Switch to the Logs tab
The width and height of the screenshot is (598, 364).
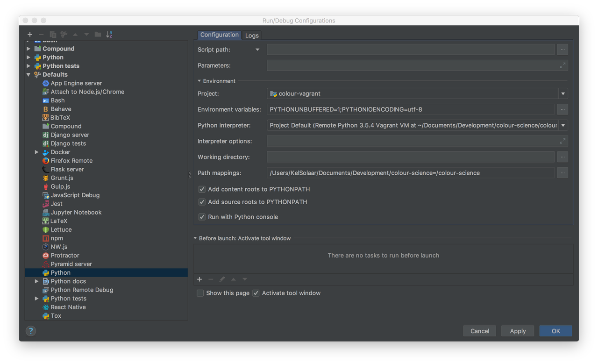pos(252,36)
